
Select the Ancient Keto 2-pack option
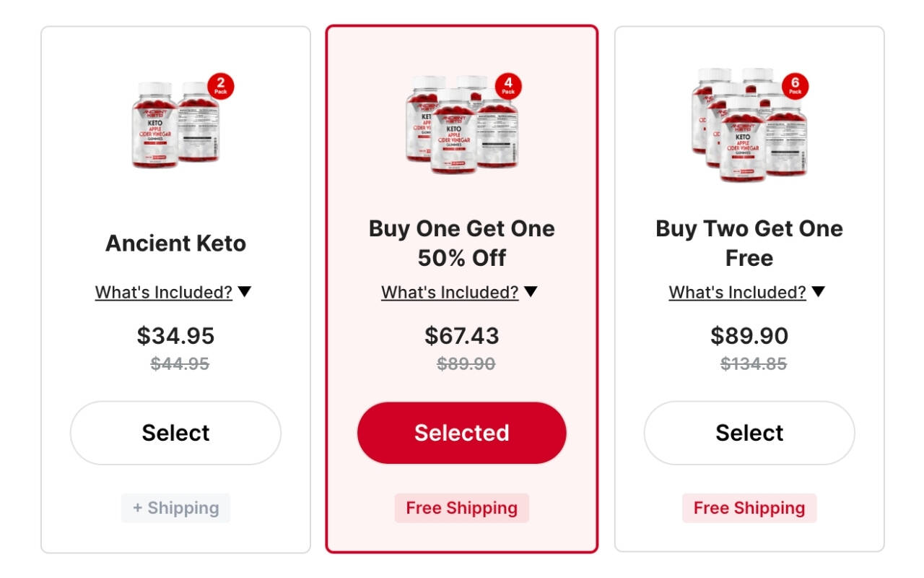click(175, 433)
